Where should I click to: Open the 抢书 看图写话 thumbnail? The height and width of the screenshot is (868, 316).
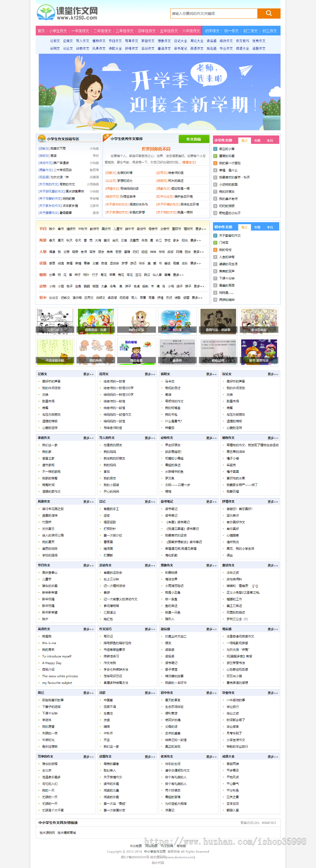[259, 351]
